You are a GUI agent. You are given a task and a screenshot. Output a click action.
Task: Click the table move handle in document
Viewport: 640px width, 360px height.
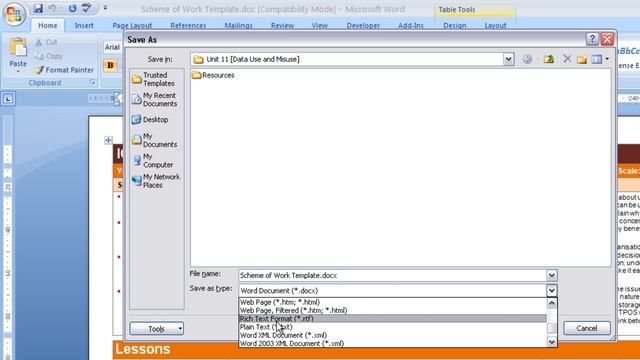point(108,140)
